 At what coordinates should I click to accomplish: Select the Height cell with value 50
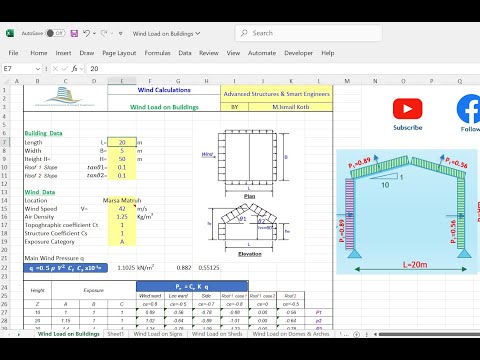pos(122,159)
